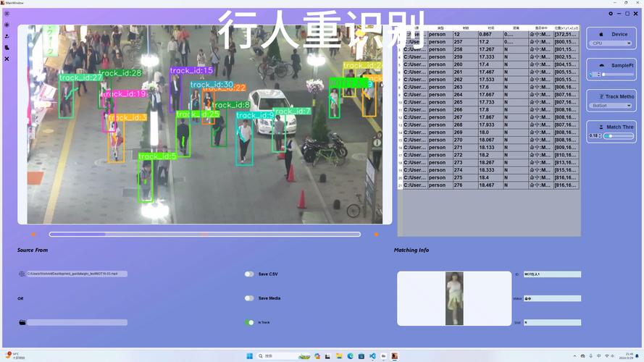Click the empty folder path field

click(77, 323)
